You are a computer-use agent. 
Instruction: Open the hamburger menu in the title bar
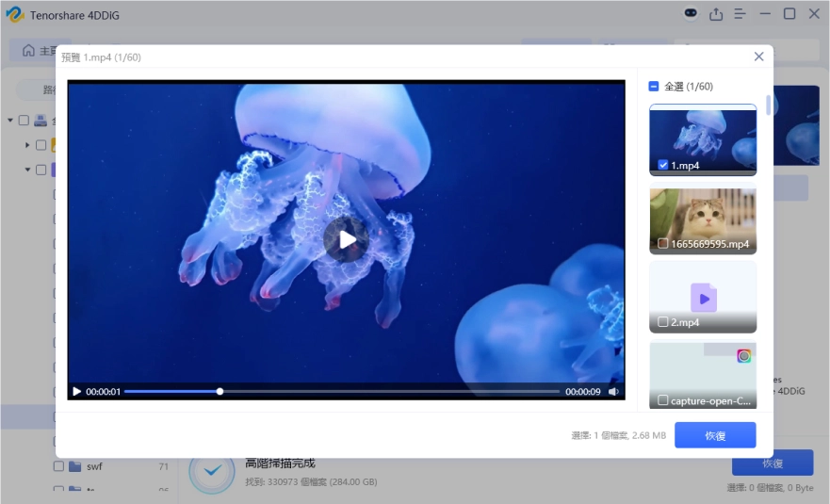coord(740,14)
